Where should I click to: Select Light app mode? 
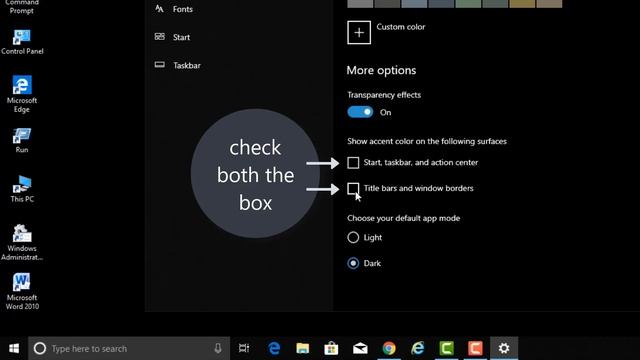point(353,237)
